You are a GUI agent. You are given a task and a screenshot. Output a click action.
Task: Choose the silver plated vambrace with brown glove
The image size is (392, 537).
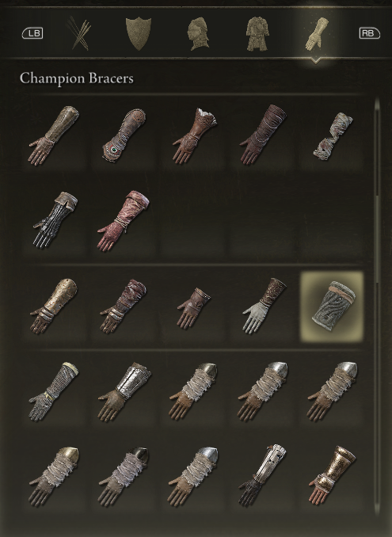pos(124,391)
